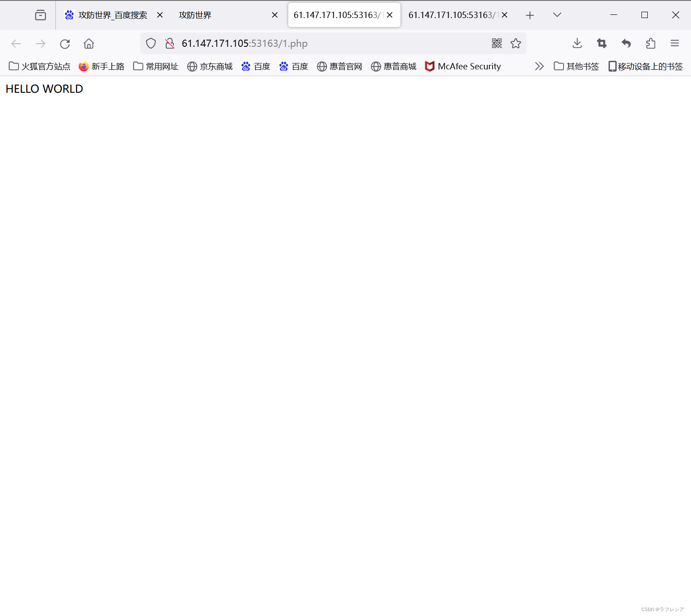Open the Extensions puzzle icon
The height and width of the screenshot is (616, 691).
[x=650, y=43]
